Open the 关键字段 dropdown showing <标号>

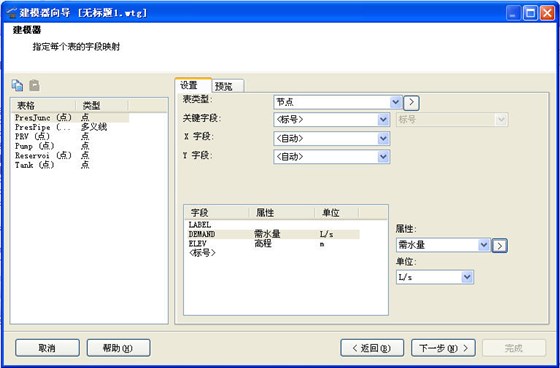(x=332, y=120)
